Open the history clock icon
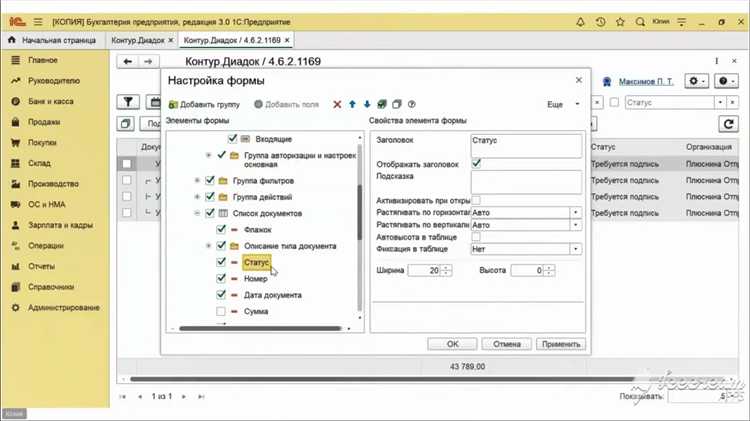This screenshot has height=421, width=750. point(601,22)
